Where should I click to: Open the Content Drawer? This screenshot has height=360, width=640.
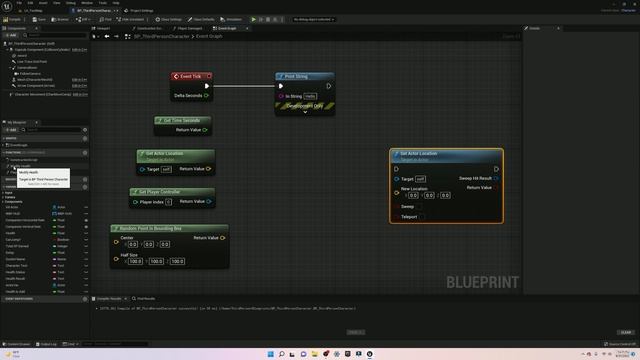coord(16,344)
